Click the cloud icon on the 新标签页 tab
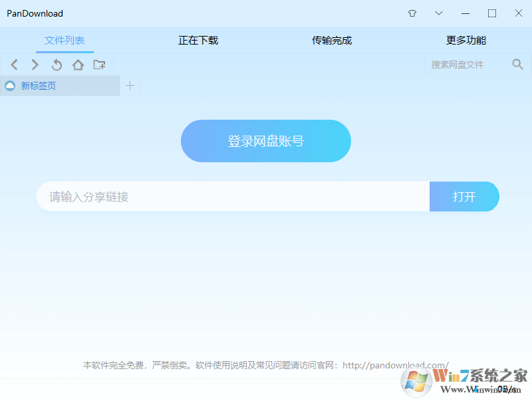This screenshot has height=399, width=532. click(x=9, y=86)
